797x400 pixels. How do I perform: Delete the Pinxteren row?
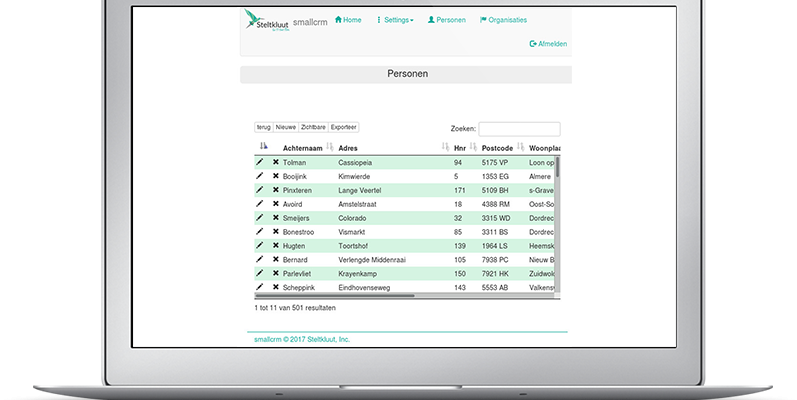pos(275,190)
